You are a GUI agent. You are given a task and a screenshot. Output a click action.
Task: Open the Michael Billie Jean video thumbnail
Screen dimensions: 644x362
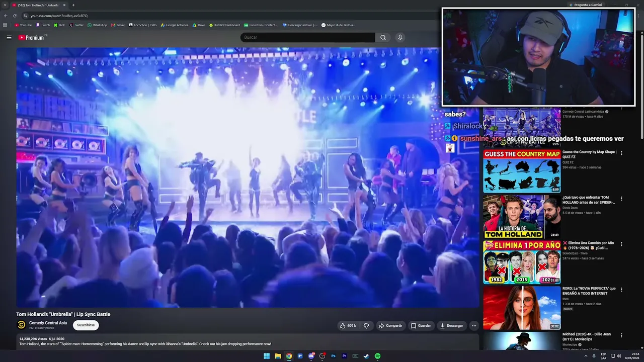coord(522,341)
